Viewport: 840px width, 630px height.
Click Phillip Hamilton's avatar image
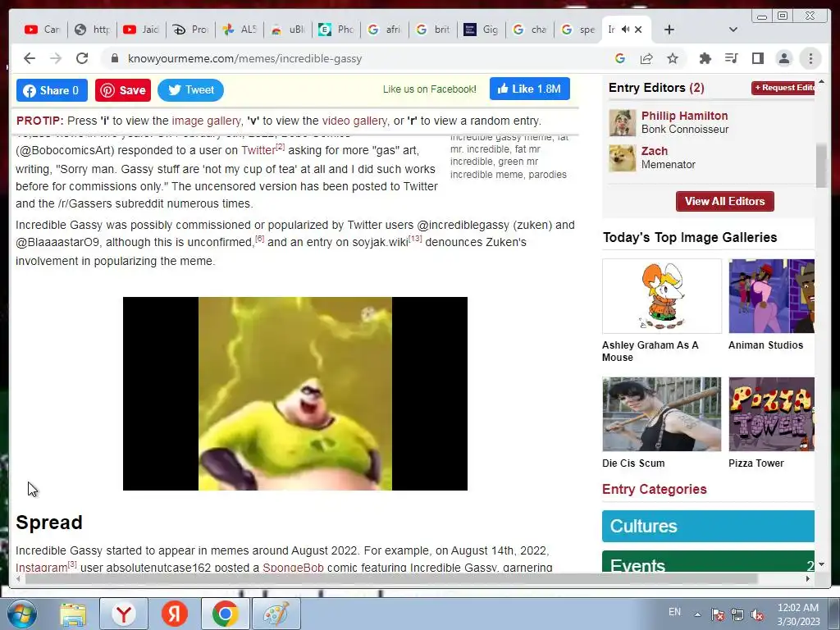(x=623, y=123)
